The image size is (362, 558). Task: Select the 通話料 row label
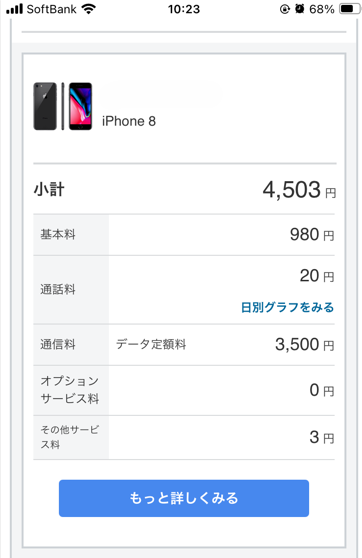click(58, 289)
